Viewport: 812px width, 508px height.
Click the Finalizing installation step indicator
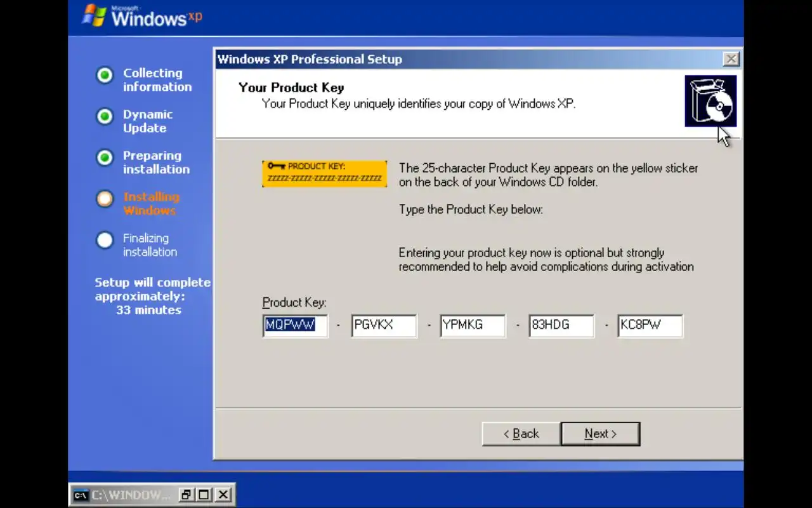(x=105, y=240)
